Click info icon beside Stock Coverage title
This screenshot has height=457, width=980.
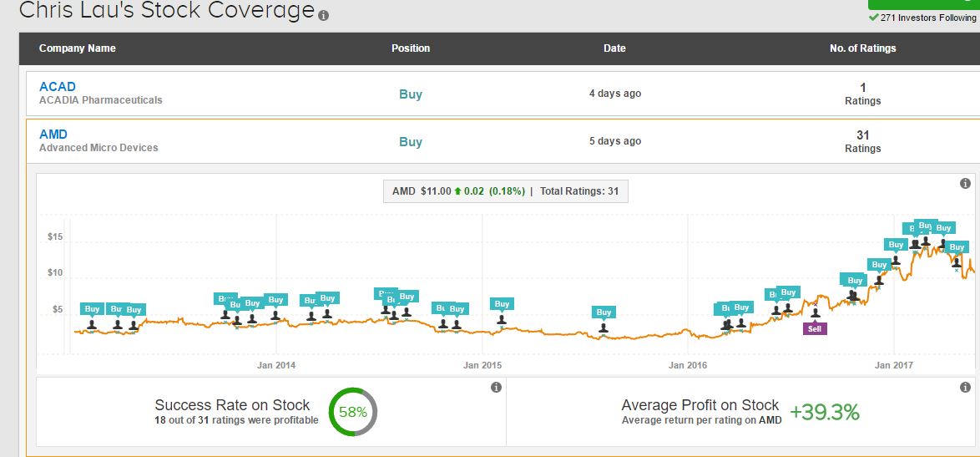(323, 16)
